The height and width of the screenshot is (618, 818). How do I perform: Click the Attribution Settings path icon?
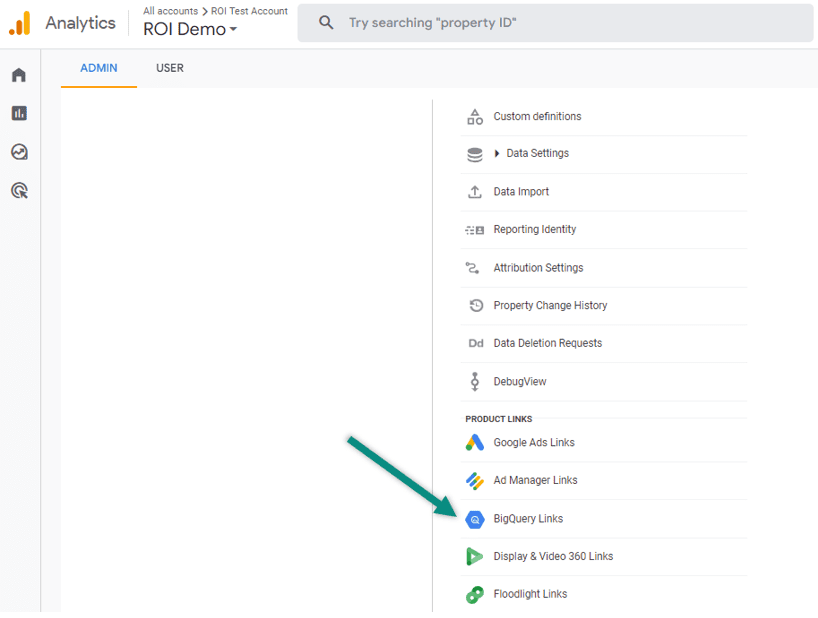point(473,268)
